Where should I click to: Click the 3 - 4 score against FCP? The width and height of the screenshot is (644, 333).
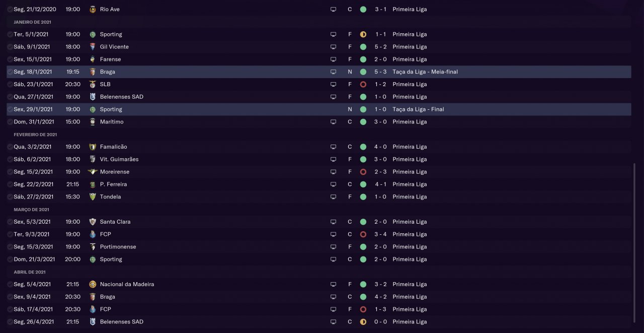click(x=380, y=234)
